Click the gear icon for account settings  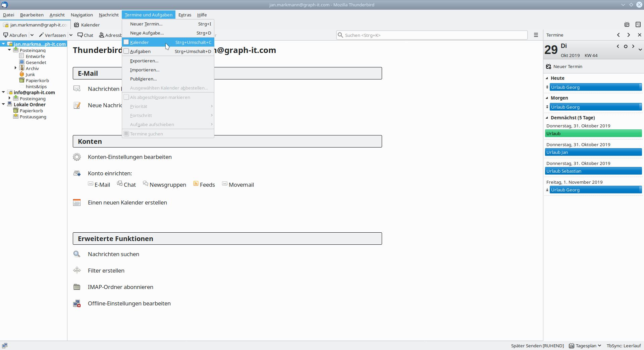(77, 157)
